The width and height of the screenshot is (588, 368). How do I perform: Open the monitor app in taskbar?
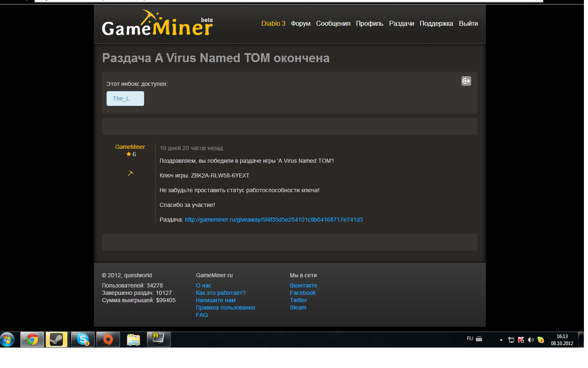coord(159,339)
